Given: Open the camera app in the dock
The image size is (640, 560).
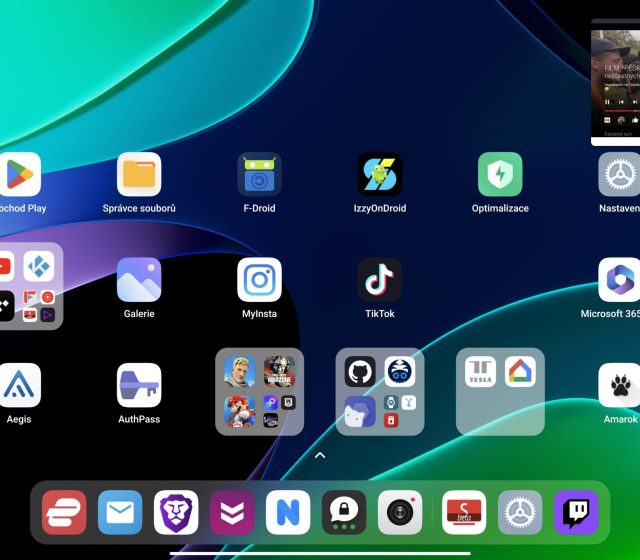Looking at the screenshot, I should [x=400, y=512].
